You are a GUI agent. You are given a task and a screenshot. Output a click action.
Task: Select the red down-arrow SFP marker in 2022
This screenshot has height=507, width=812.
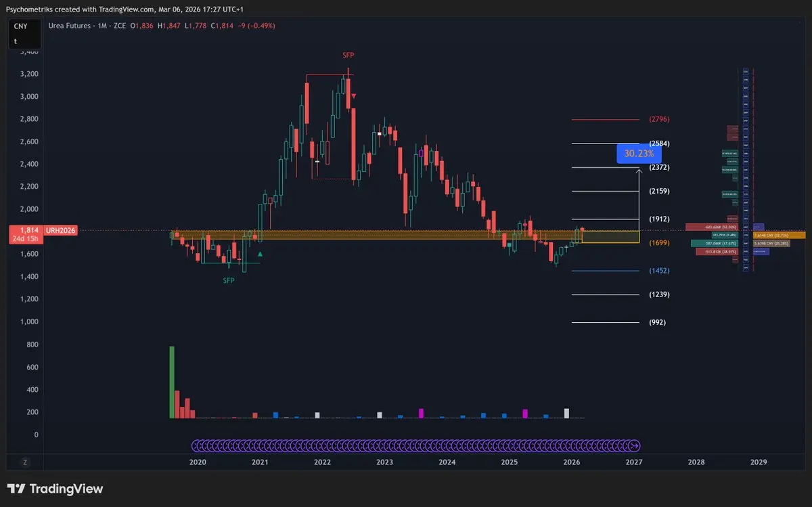click(x=353, y=96)
